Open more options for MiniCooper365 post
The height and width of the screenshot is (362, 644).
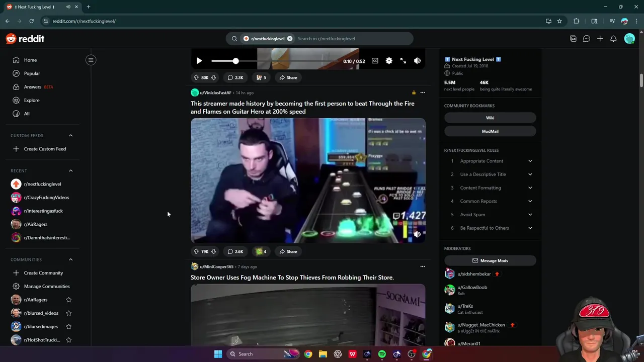(x=423, y=266)
